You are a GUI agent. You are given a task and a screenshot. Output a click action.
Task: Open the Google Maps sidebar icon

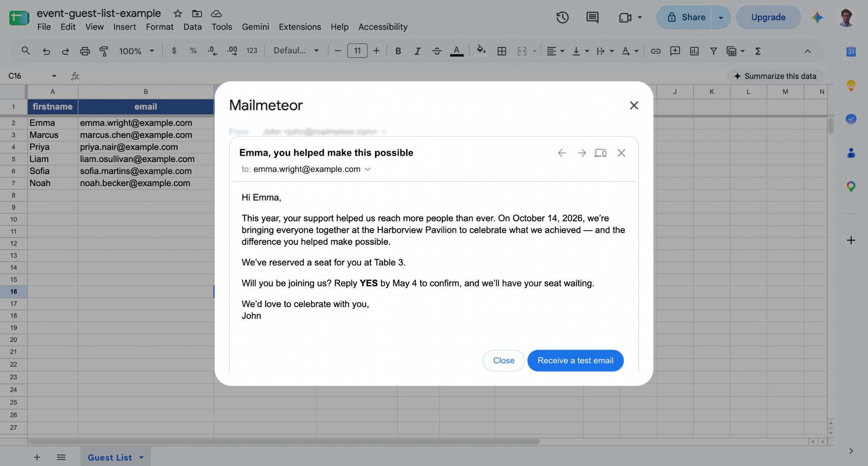851,186
